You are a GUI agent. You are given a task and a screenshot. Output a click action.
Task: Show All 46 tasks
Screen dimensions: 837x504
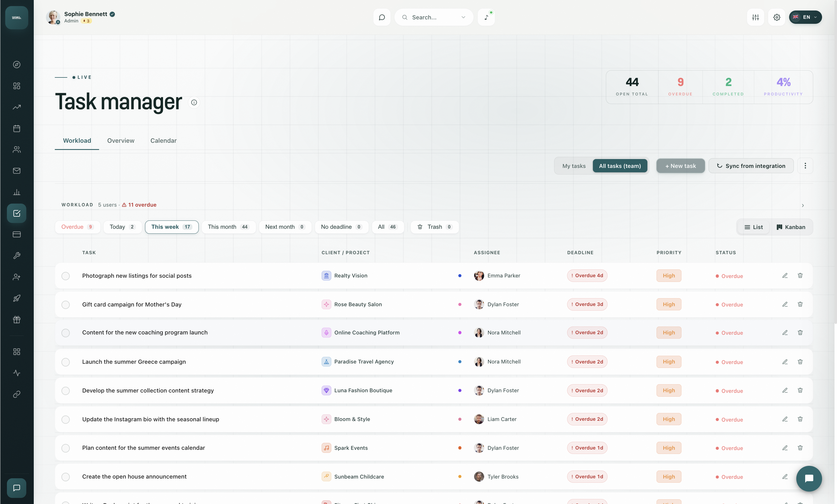tap(387, 227)
